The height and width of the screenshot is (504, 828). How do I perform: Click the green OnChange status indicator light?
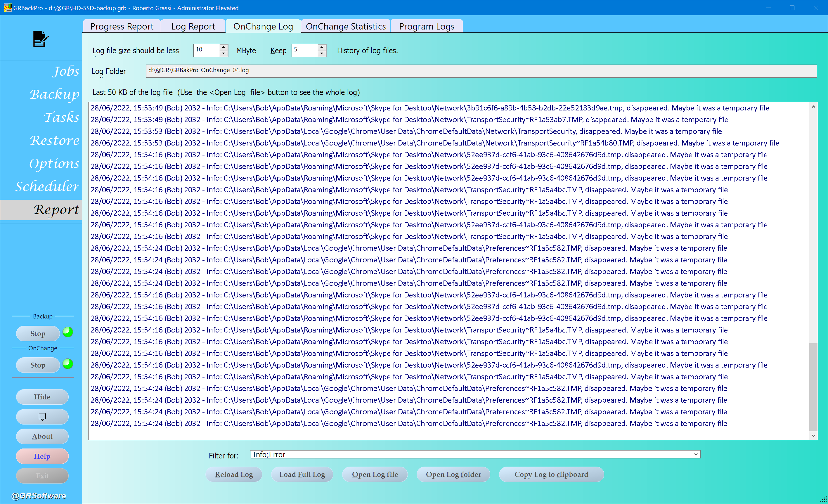click(68, 363)
